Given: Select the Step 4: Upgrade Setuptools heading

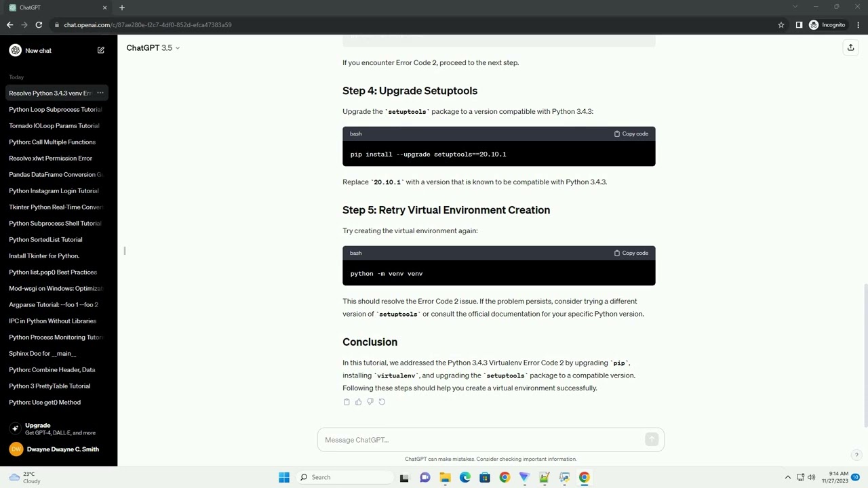Looking at the screenshot, I should click(410, 91).
